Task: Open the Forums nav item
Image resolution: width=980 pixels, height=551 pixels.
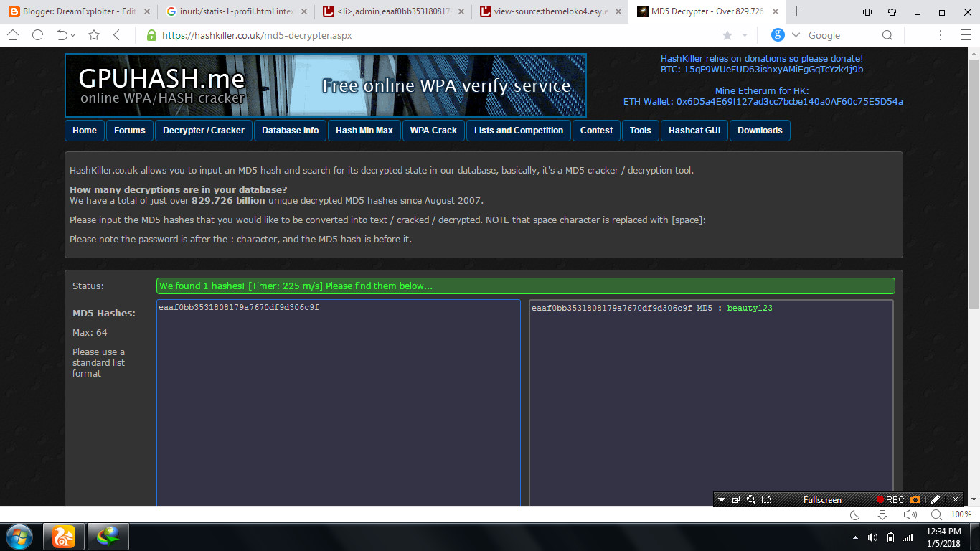Action: [130, 131]
